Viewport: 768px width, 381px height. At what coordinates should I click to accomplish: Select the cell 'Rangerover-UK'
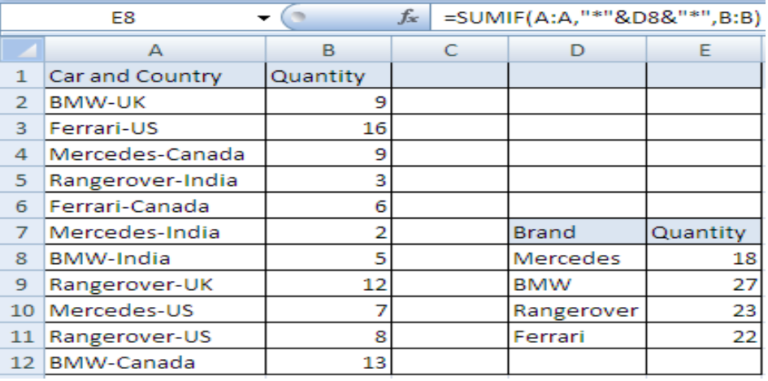[155, 284]
